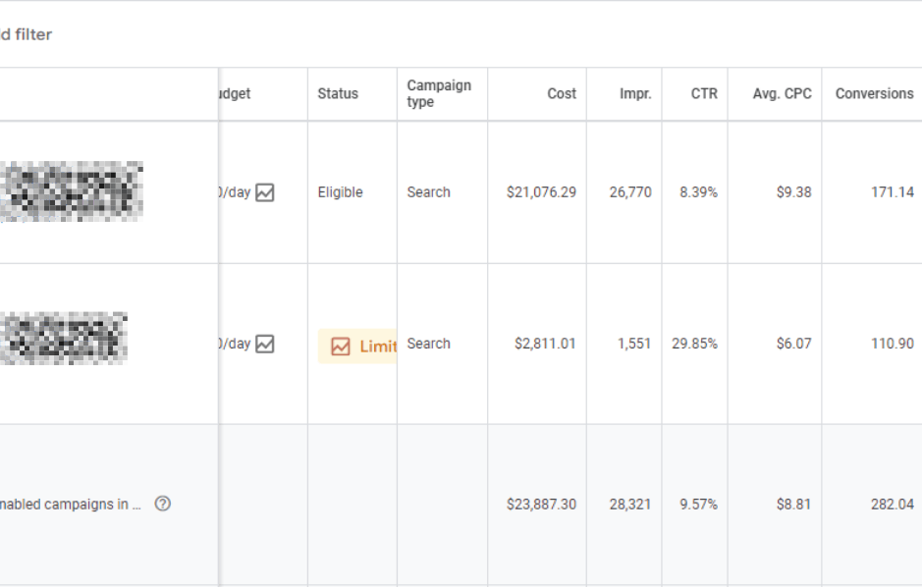Screen dimensions: 923x588
Task: Click budget chart icon in first campaign row
Action: coord(265,192)
